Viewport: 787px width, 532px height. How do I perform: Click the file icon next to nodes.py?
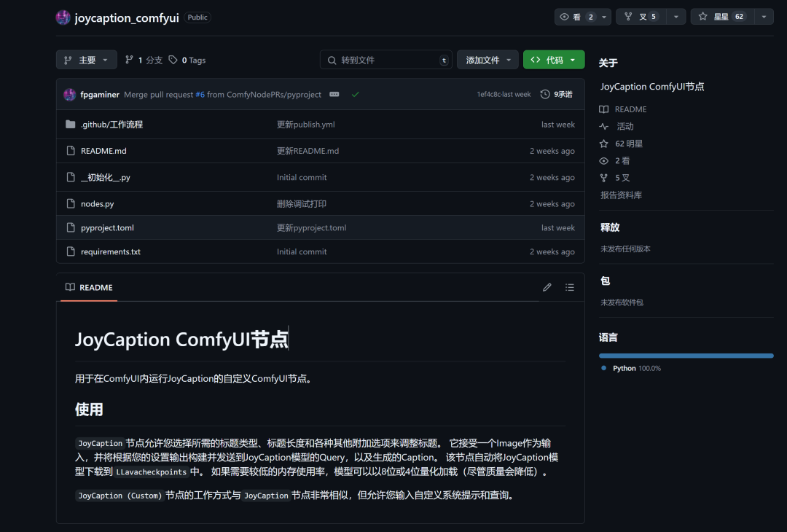[x=70, y=204]
